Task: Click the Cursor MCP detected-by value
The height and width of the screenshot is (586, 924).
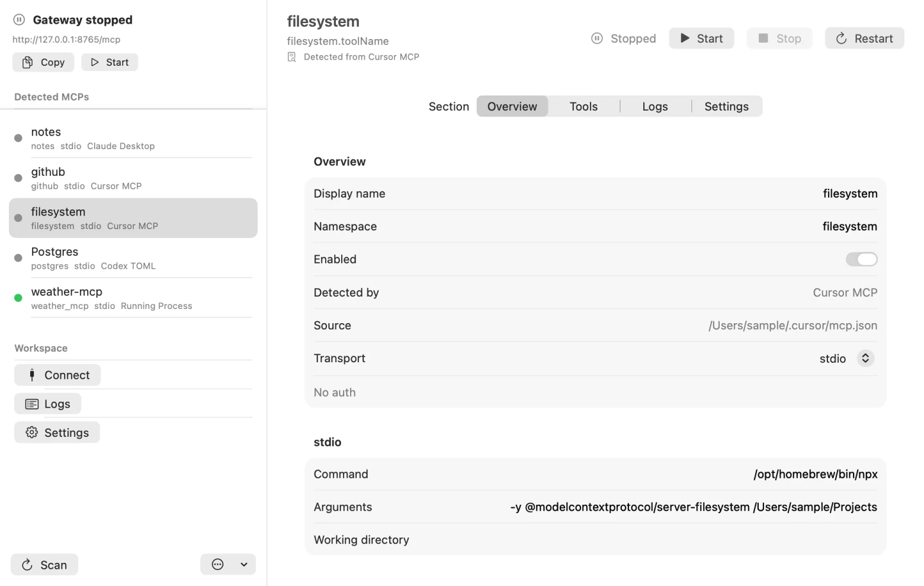Action: pyautogui.click(x=845, y=292)
